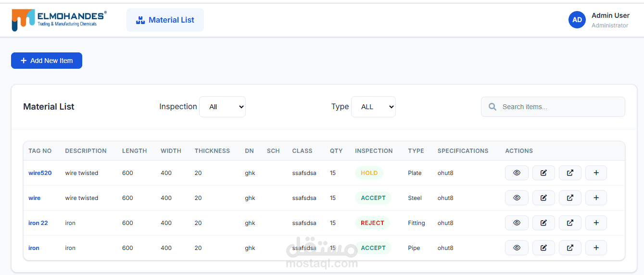Open the Admin User profile menu

click(x=599, y=20)
